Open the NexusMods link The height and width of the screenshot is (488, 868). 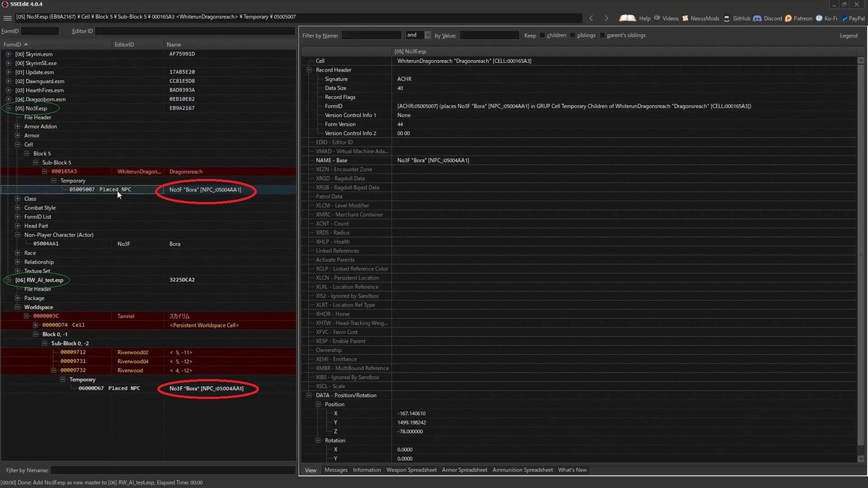tap(701, 18)
